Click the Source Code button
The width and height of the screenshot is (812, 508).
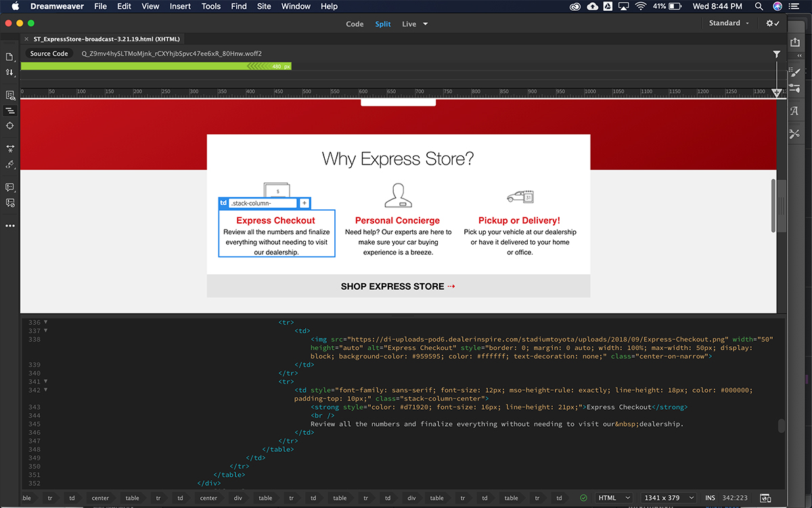click(x=49, y=54)
